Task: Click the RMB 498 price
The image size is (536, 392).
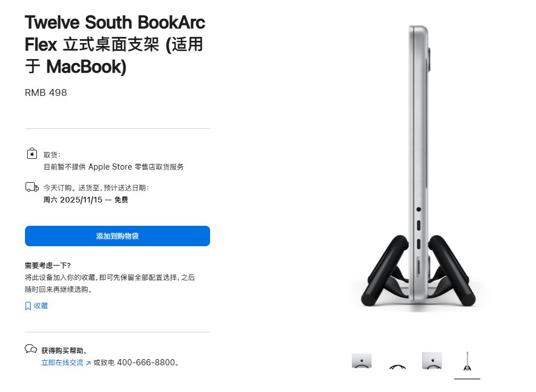Action: (46, 92)
